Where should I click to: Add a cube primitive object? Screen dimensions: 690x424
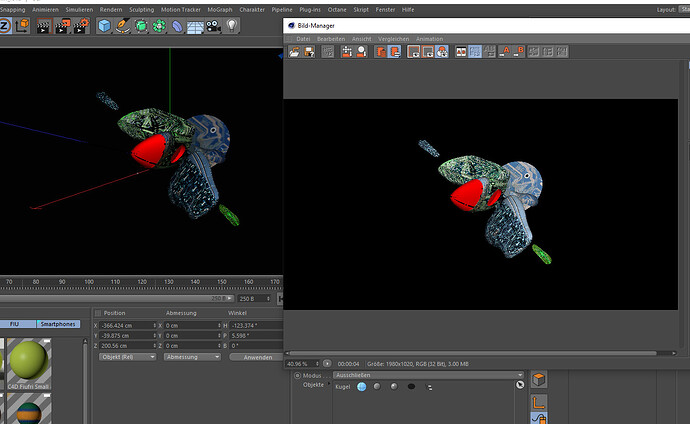coord(104,26)
